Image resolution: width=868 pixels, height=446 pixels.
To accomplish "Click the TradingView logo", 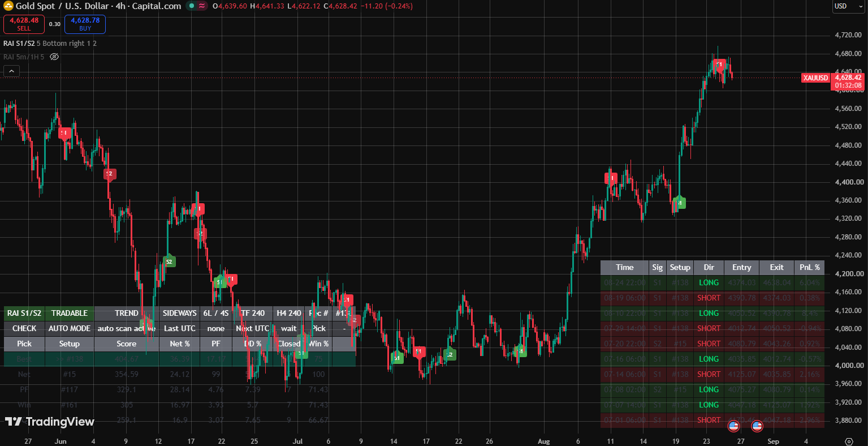I will coord(50,422).
